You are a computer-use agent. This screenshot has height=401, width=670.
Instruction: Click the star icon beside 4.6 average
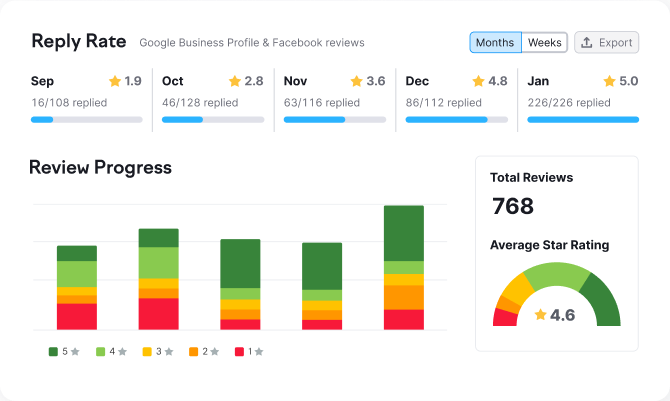click(x=541, y=315)
